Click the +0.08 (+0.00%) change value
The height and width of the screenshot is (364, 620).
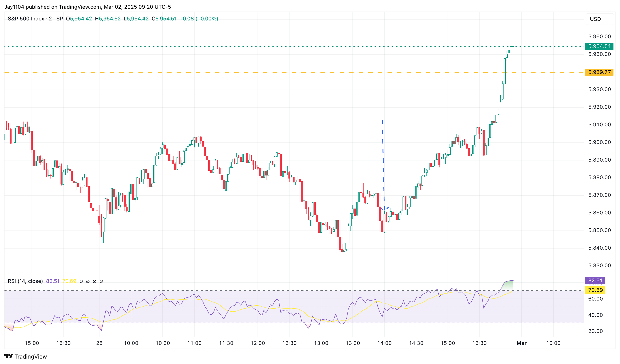pyautogui.click(x=199, y=19)
